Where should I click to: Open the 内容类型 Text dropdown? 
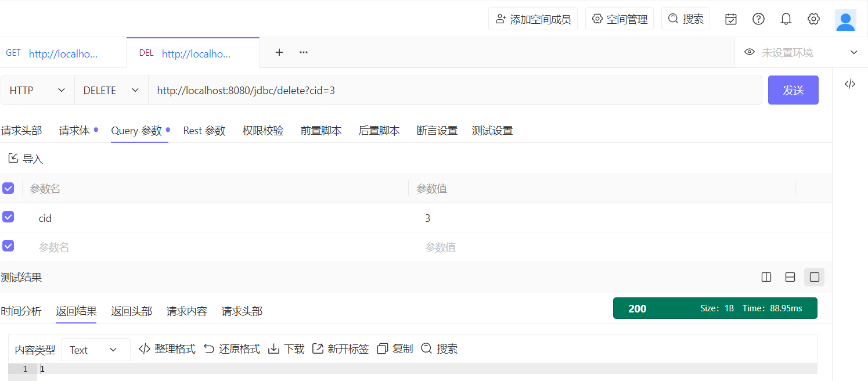coord(95,350)
